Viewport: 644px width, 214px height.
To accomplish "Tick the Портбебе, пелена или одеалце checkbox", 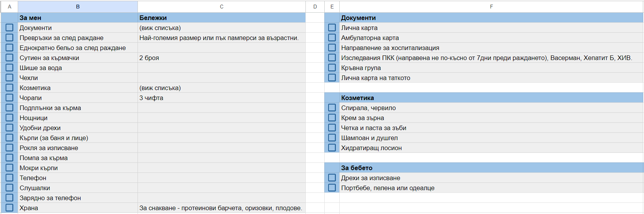I will click(x=332, y=188).
